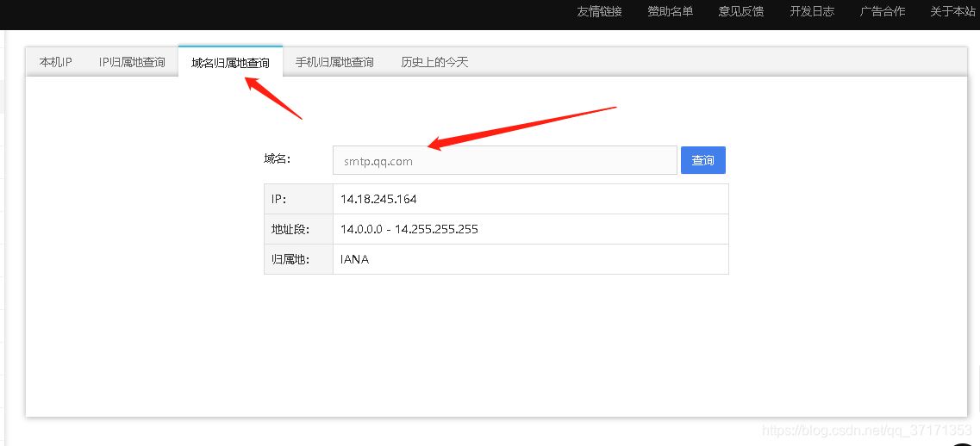The height and width of the screenshot is (446, 980).
Task: Open the 意见反馈 feedback page
Action: coord(740,11)
